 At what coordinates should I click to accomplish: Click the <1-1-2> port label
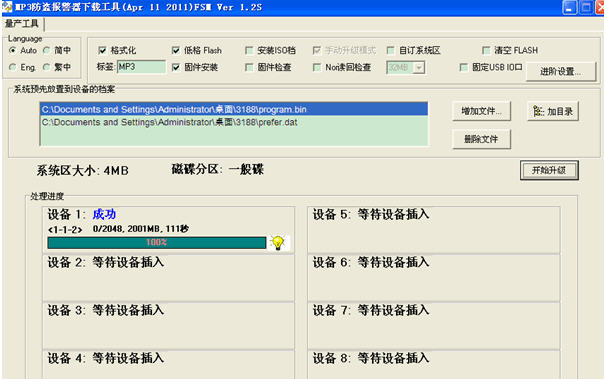point(65,230)
